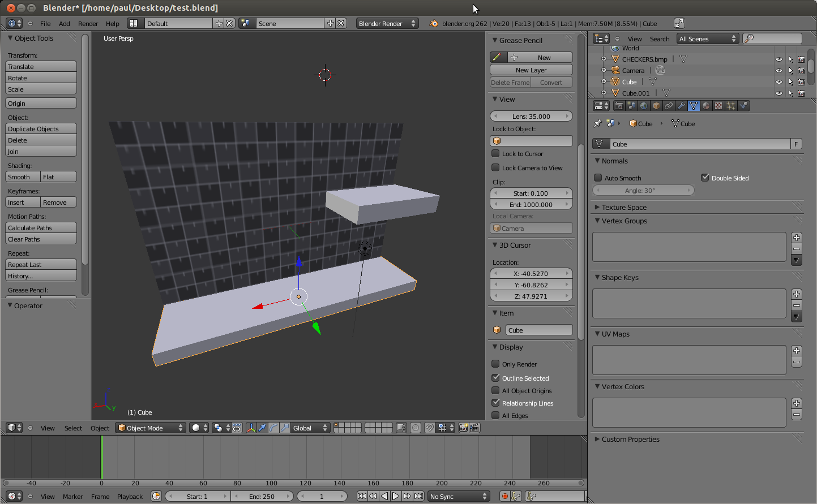
Task: Open the Particles properties tab
Action: tap(731, 106)
